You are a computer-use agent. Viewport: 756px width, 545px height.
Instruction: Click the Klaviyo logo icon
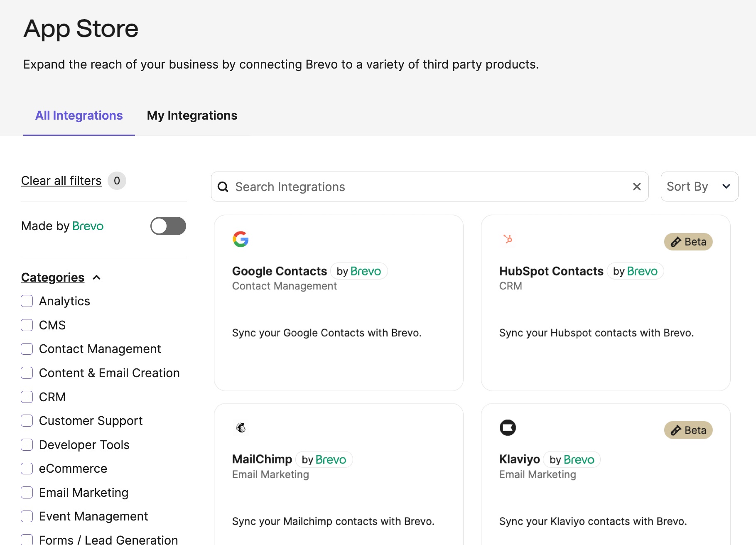tap(508, 427)
